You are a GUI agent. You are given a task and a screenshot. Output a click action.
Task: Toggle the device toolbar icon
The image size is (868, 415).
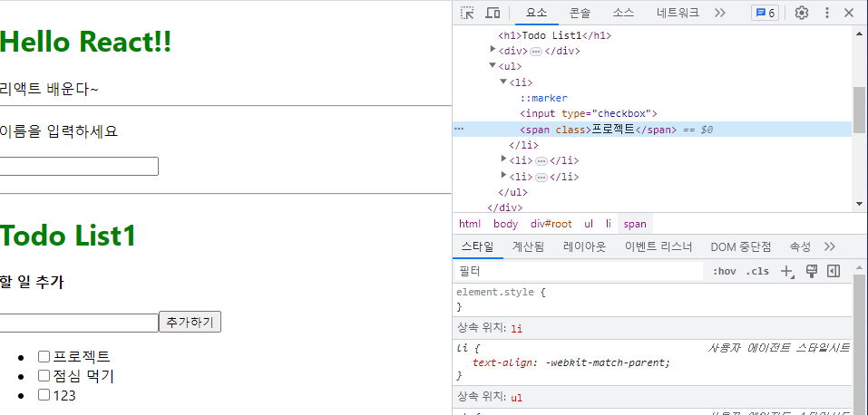[x=493, y=13]
